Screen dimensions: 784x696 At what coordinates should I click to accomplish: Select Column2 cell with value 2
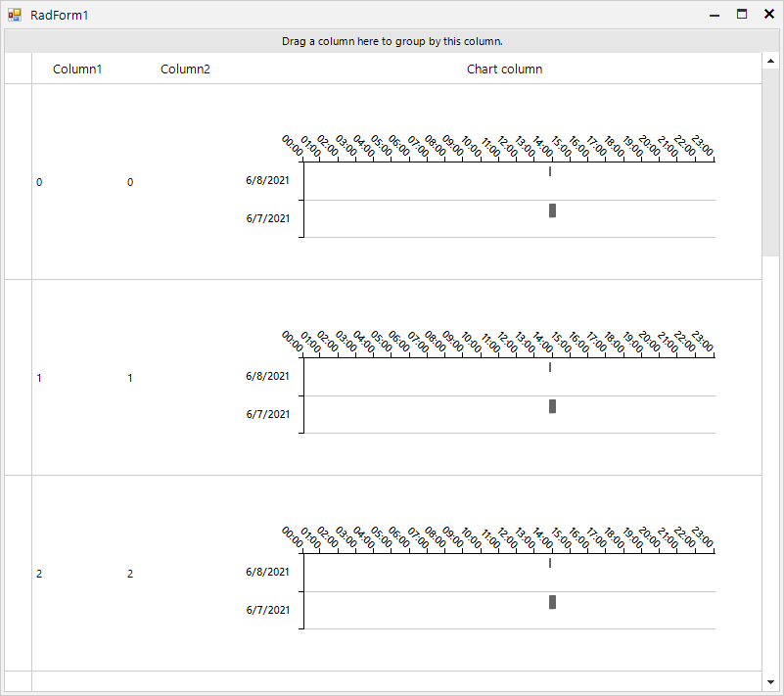point(185,574)
